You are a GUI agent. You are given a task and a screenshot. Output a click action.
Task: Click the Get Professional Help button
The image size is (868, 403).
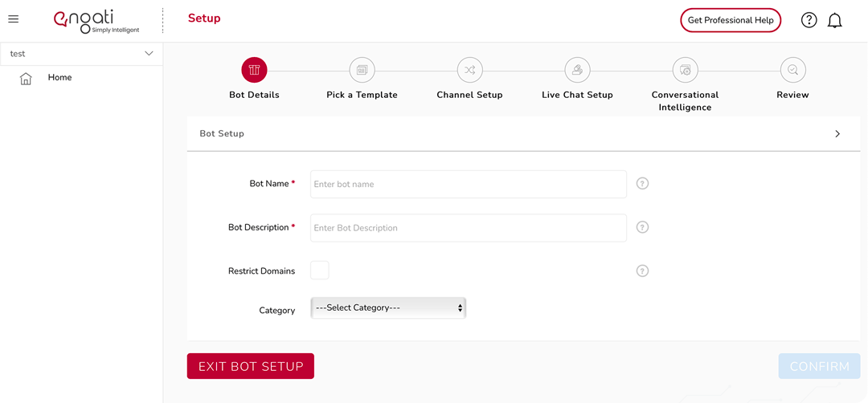pyautogui.click(x=731, y=20)
